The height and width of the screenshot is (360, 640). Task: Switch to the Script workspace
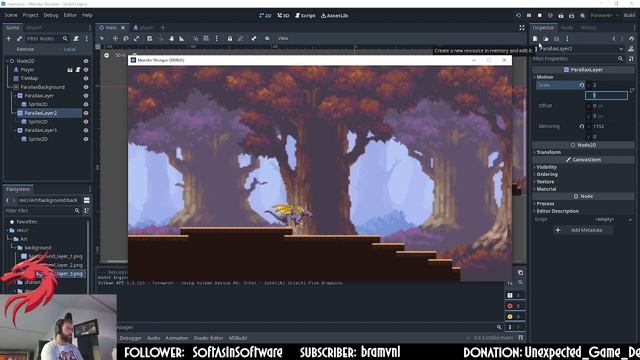coord(305,16)
